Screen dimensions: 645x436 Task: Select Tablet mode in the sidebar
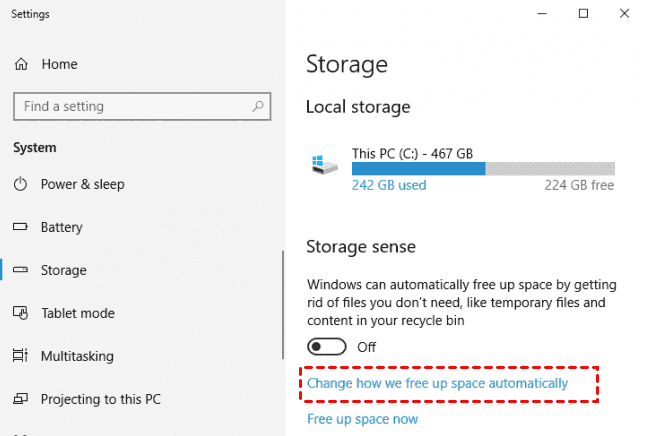pos(77,313)
